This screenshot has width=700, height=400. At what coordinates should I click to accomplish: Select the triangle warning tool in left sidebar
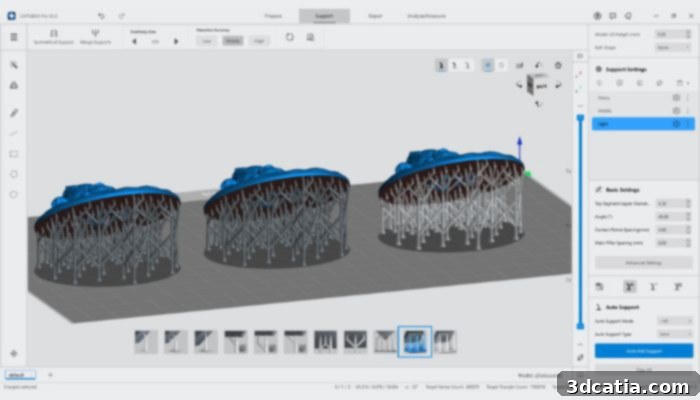tap(14, 85)
